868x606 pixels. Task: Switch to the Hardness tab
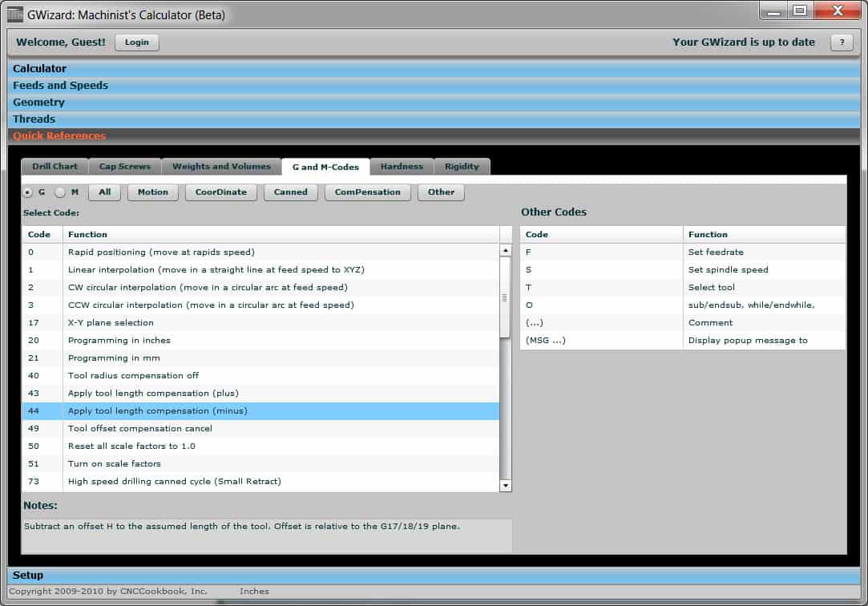click(402, 166)
